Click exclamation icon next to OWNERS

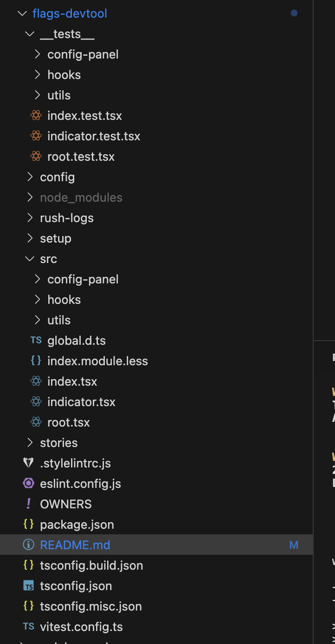click(x=28, y=504)
